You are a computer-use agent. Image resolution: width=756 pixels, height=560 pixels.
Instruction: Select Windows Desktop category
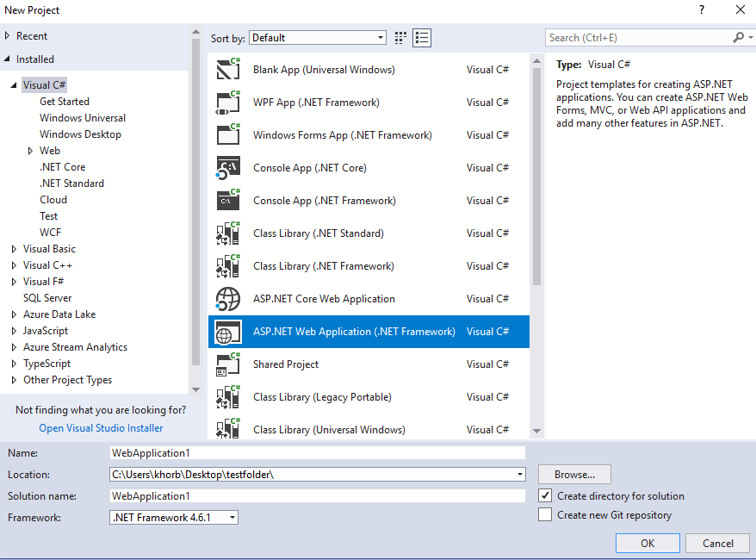[81, 134]
